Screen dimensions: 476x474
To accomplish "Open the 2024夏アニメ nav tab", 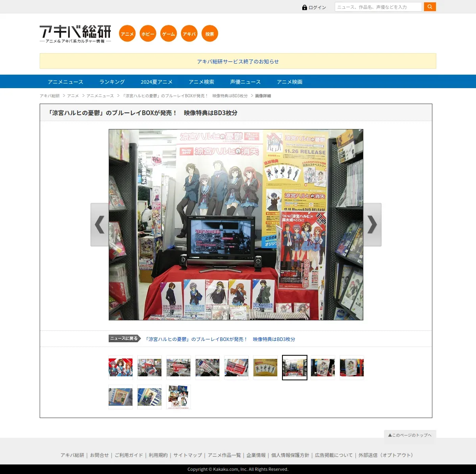I will point(157,82).
